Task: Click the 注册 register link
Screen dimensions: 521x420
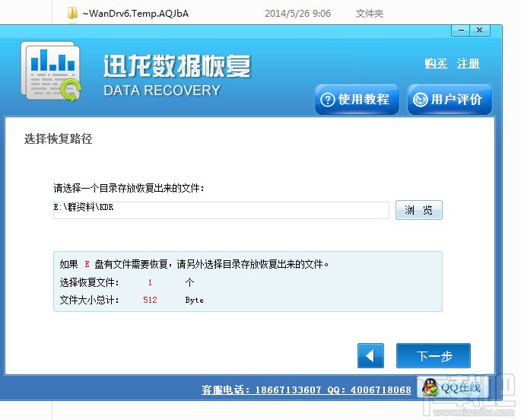Action: (469, 63)
